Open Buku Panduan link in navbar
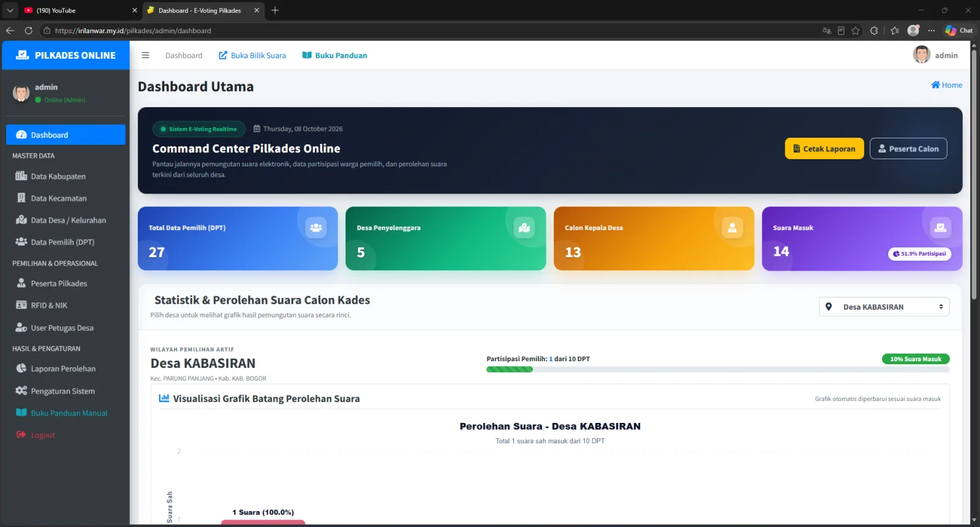This screenshot has width=980, height=527. coord(334,55)
